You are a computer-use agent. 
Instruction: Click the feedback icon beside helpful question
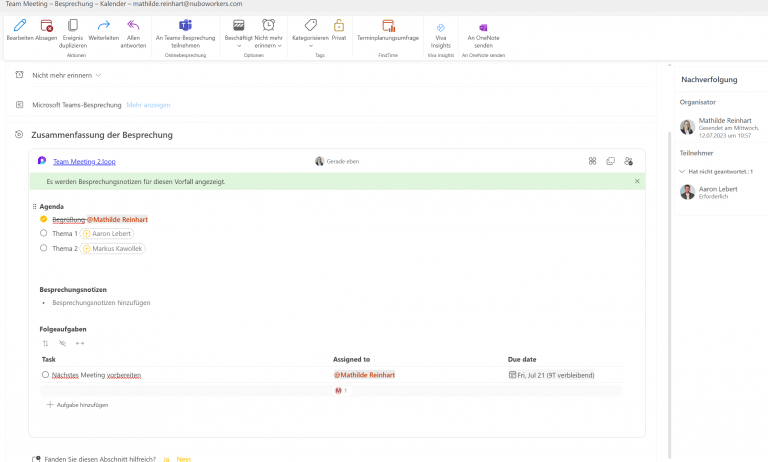36,459
